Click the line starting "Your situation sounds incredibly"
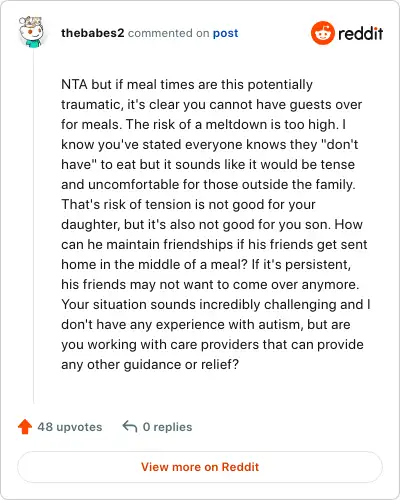The width and height of the screenshot is (400, 500). click(216, 304)
